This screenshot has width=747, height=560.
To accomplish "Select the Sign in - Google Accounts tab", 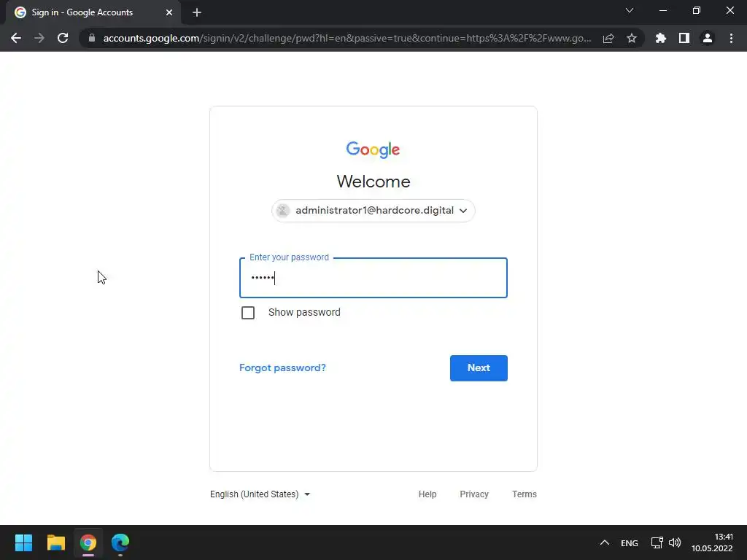I will [x=93, y=12].
